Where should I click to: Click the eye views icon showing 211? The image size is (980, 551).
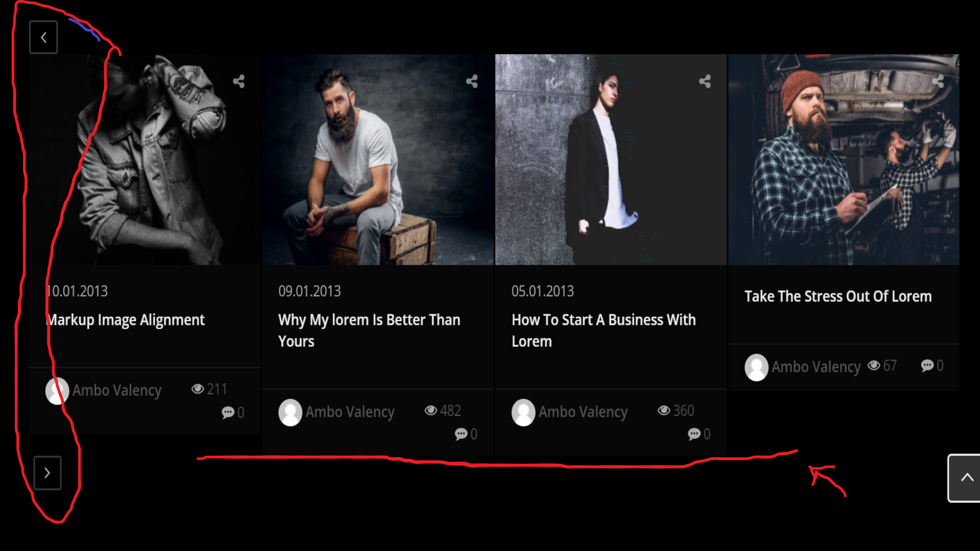coord(198,389)
